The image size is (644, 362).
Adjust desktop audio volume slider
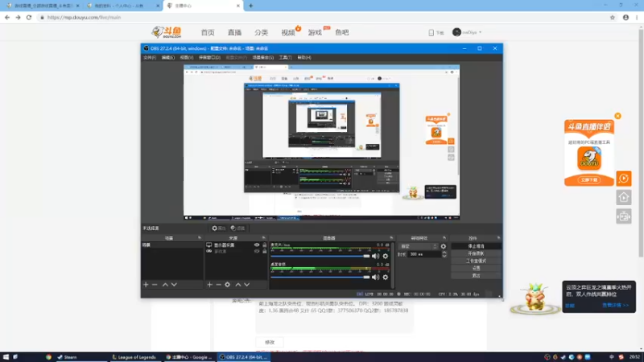(x=320, y=277)
